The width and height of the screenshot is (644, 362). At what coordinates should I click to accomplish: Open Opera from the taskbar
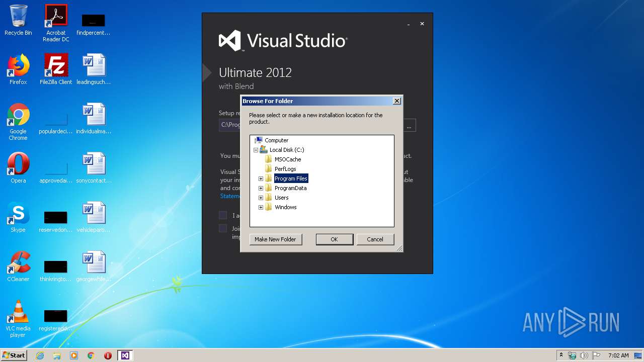tap(108, 355)
